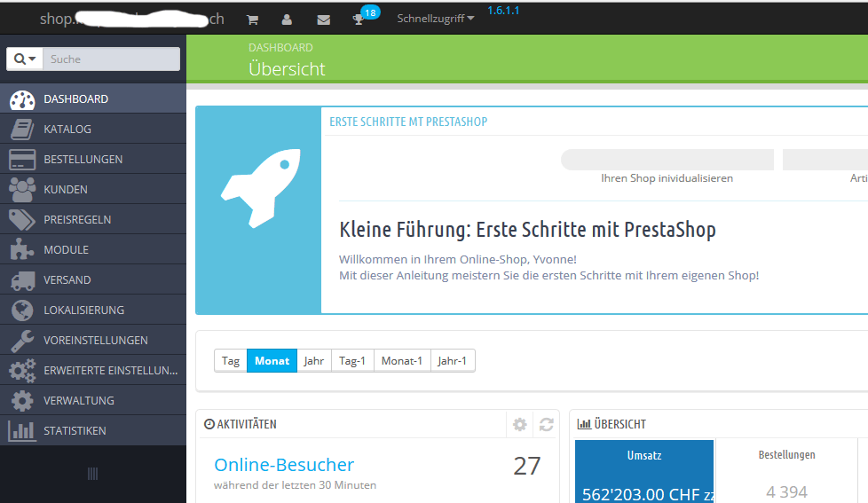Screen dimensions: 868x503
Task: Open the VOREINSTELLUNGEN menu label
Action: point(96,341)
